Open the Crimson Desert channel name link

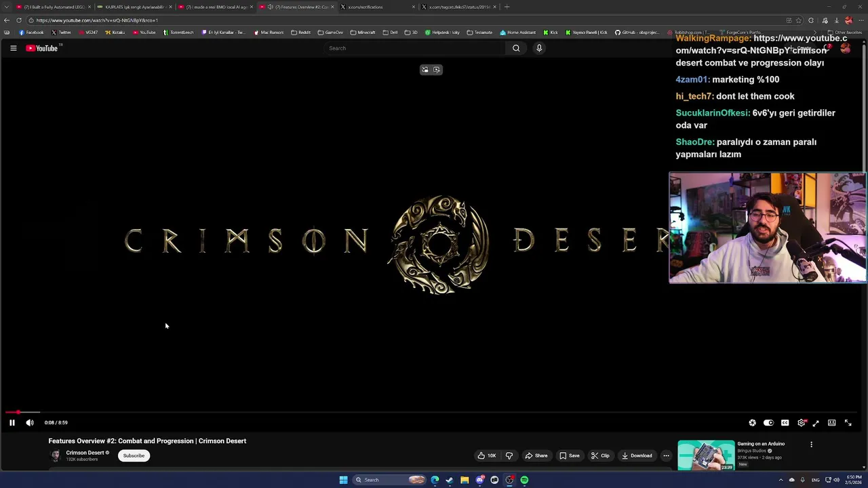coord(85,453)
